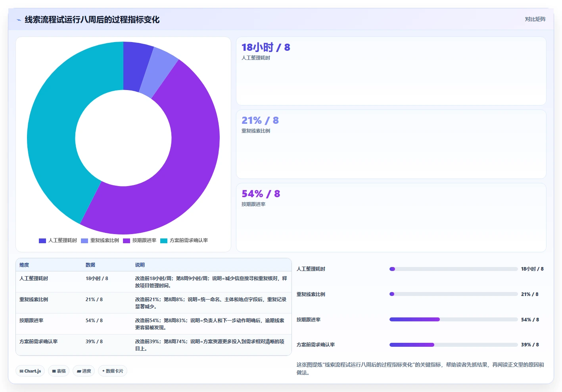Click 21% / 8 value beside progress bar
Screen dimensions: 562x392
coord(530,294)
